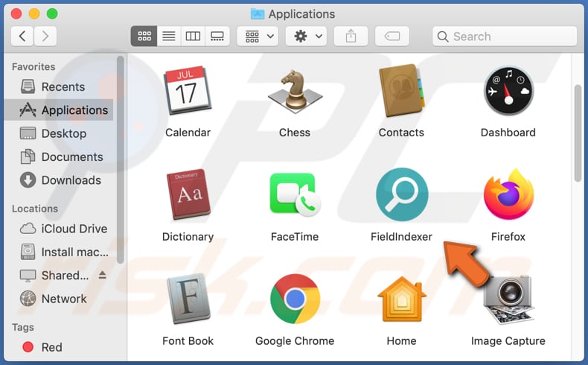
Task: Select the Red tag in sidebar
Action: 59,347
